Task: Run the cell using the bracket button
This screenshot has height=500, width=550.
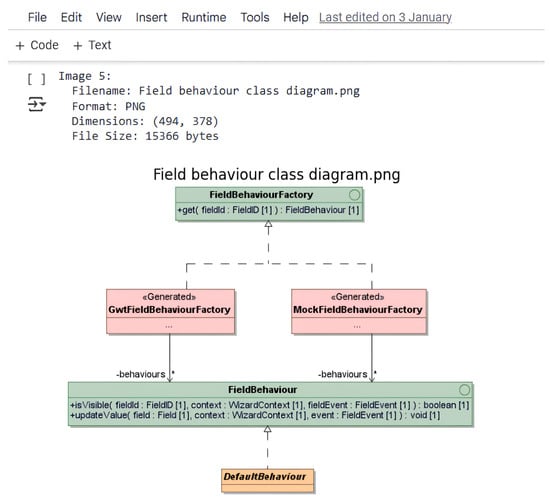Action: 36,79
